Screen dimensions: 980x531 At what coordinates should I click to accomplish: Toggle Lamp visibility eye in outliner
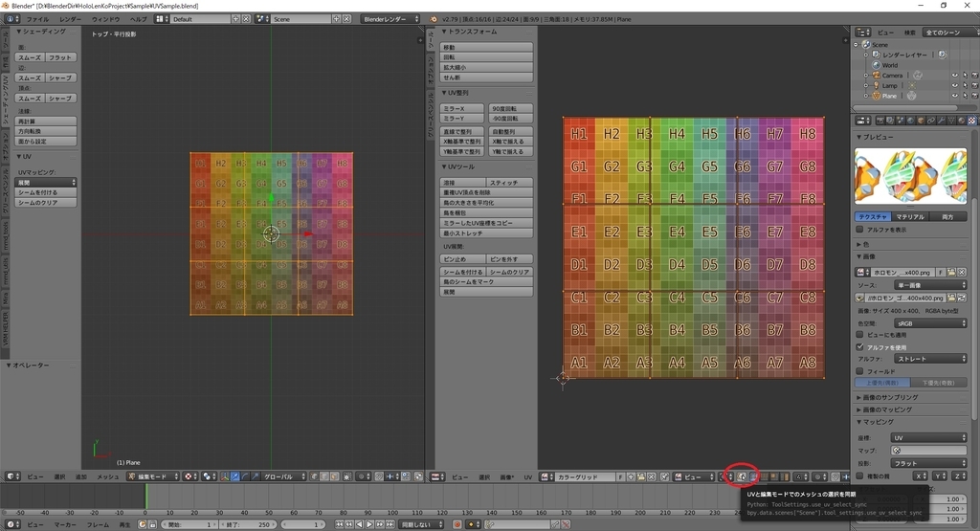click(954, 85)
